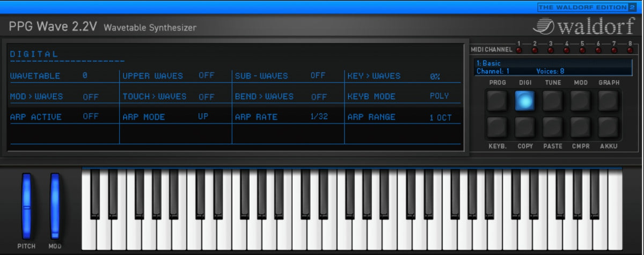Click the PITCH wheel

[26, 206]
